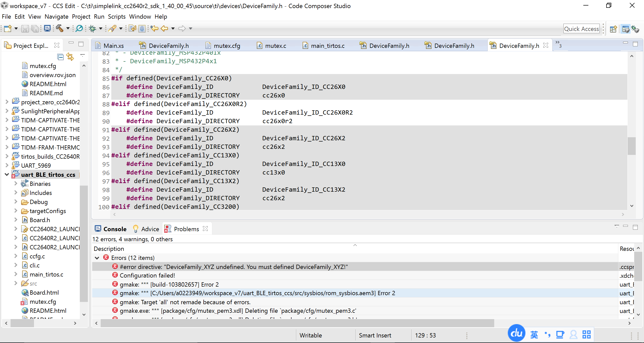Viewport: 644px width, 343px height.
Task: Select the 'Configuration failed!' error row
Action: (355, 275)
